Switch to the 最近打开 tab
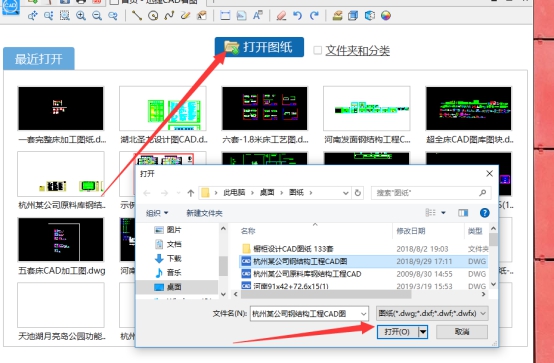The height and width of the screenshot is (363, 554). [x=39, y=59]
